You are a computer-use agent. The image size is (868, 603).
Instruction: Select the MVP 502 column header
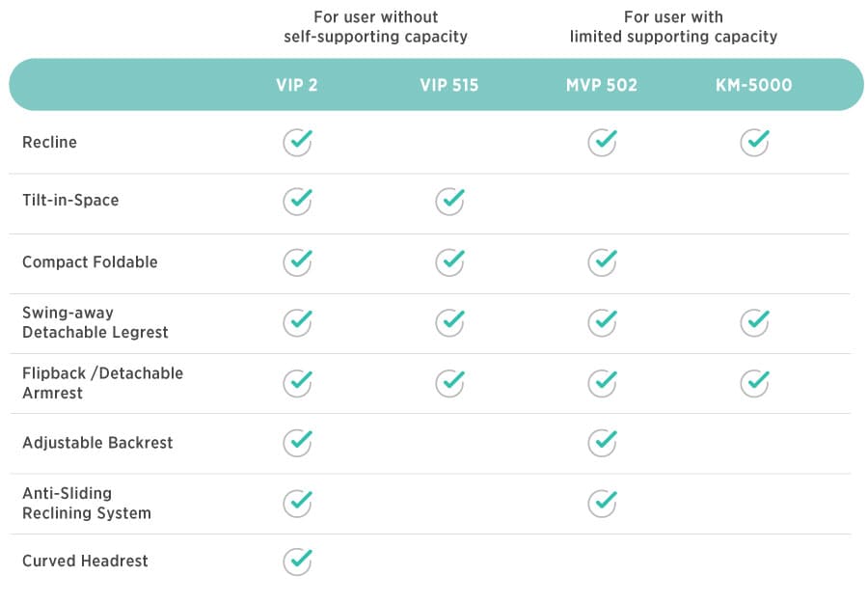pos(602,85)
